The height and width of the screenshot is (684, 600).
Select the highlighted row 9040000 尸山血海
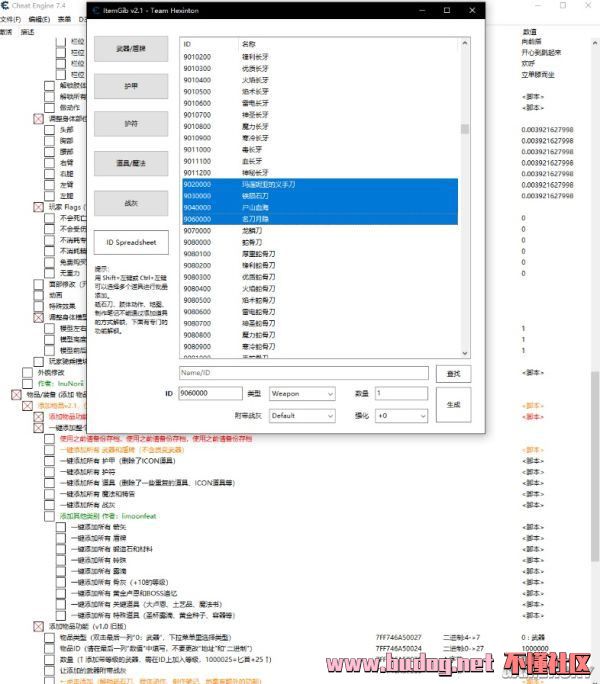pos(320,208)
